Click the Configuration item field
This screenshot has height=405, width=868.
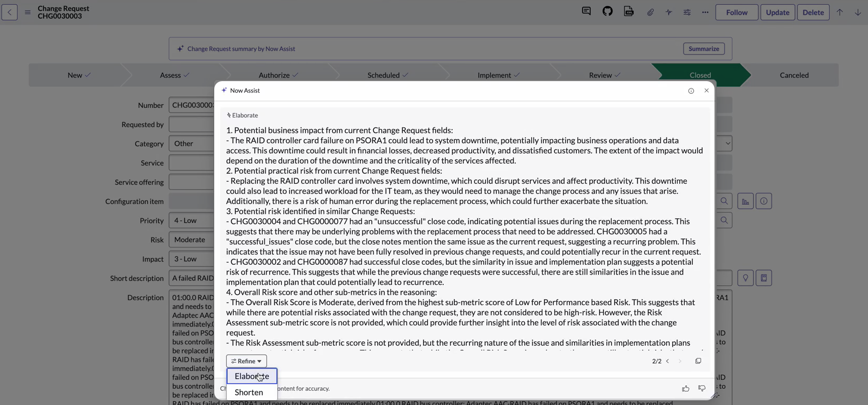tap(192, 201)
